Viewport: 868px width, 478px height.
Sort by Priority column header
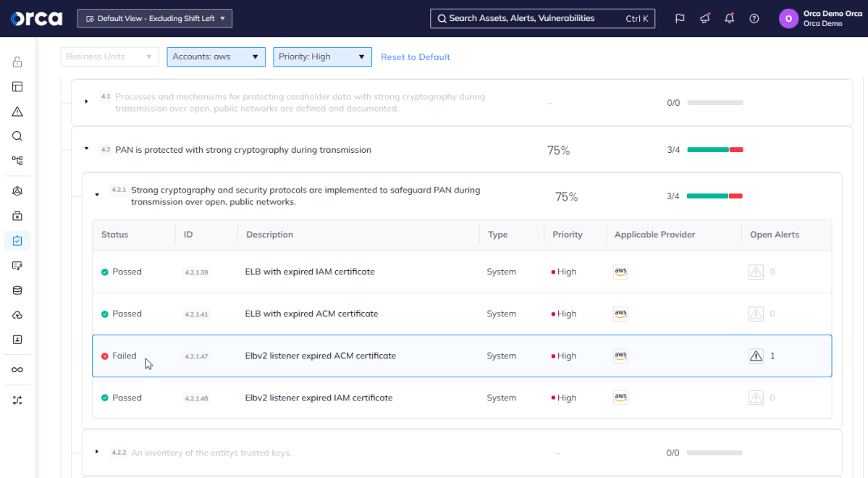click(568, 234)
